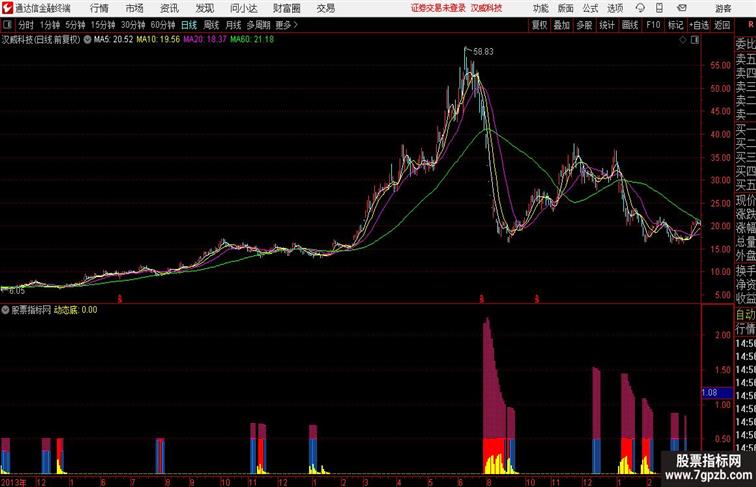Open the 资讯 menu
The width and height of the screenshot is (756, 487).
click(x=169, y=8)
